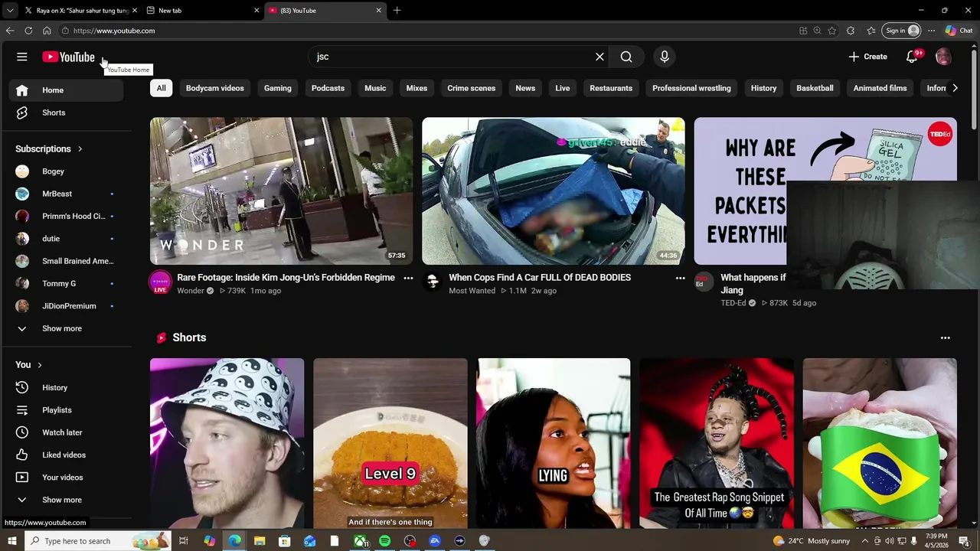This screenshot has height=551, width=980.
Task: Refresh the page in the browser
Action: pyautogui.click(x=28, y=31)
